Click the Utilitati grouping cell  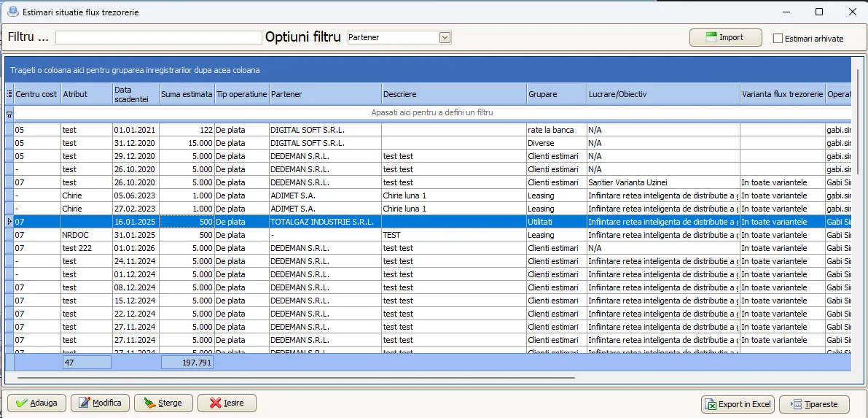click(x=556, y=222)
